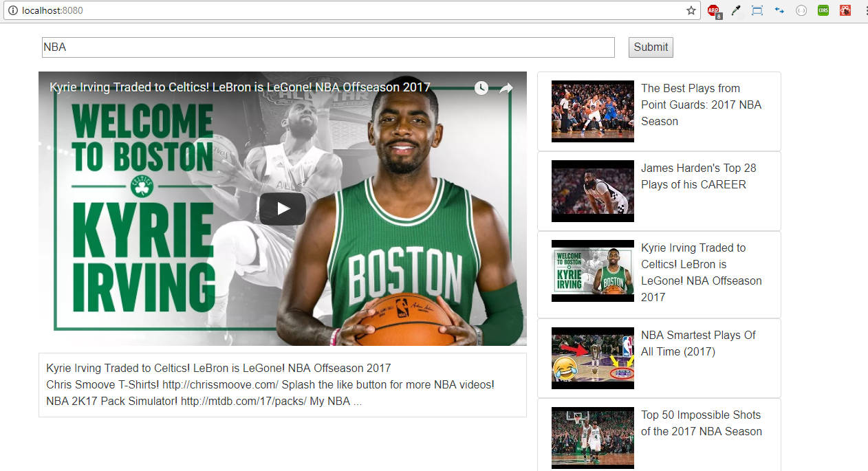
Task: Click title 'The Best Plays from Point Guards'
Action: (x=701, y=105)
